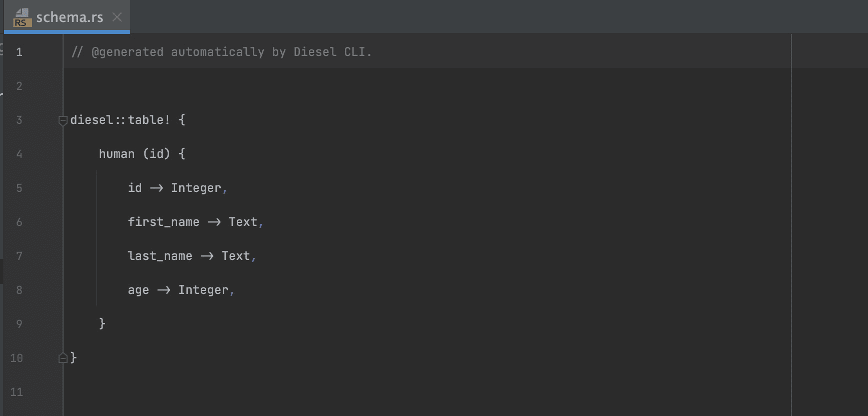Click line number 8 in gutter
This screenshot has height=416, width=868.
(x=19, y=290)
